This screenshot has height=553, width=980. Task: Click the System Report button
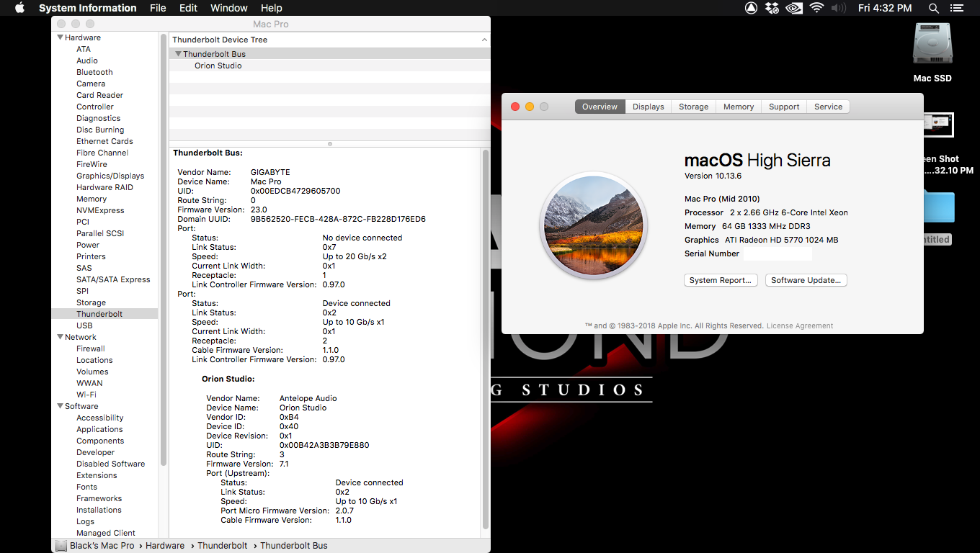tap(721, 280)
